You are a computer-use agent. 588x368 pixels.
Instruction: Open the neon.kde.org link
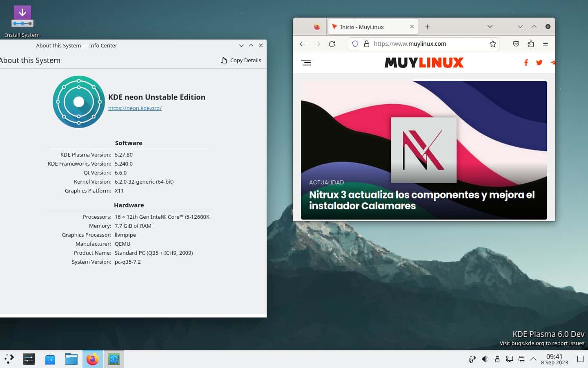click(x=135, y=108)
